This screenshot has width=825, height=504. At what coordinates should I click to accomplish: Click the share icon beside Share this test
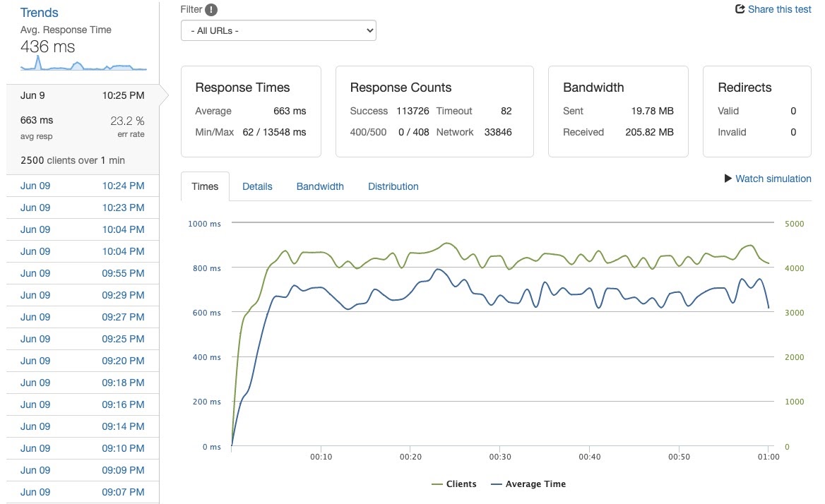pos(740,9)
